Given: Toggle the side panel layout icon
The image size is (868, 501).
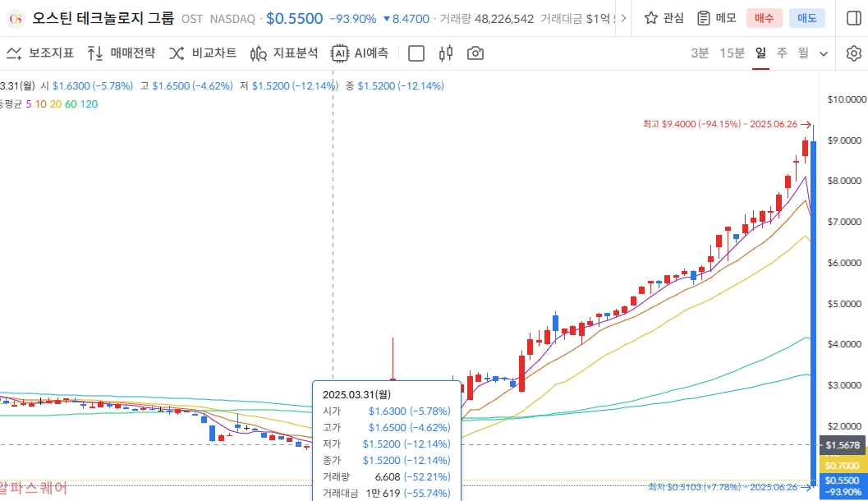Looking at the screenshot, I should tap(853, 18).
